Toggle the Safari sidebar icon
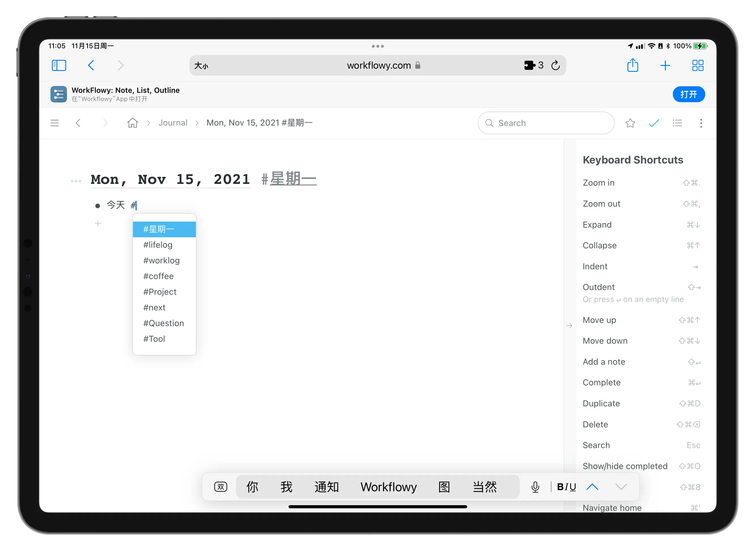The width and height of the screenshot is (756, 552). 59,65
